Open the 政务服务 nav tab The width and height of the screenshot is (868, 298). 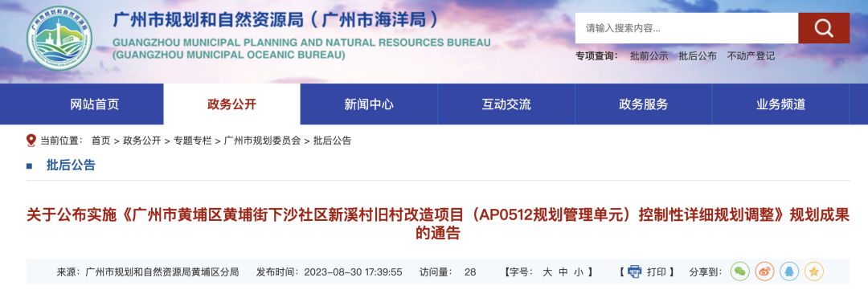(643, 104)
